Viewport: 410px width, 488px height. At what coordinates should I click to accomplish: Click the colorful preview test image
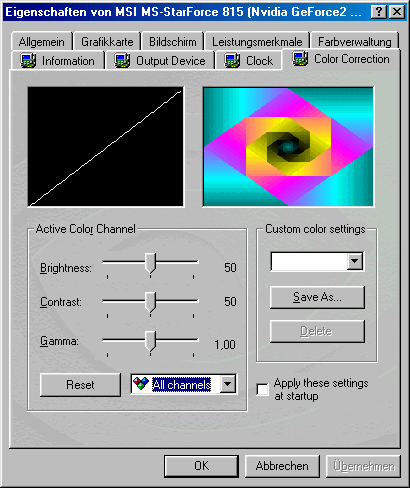pos(288,147)
